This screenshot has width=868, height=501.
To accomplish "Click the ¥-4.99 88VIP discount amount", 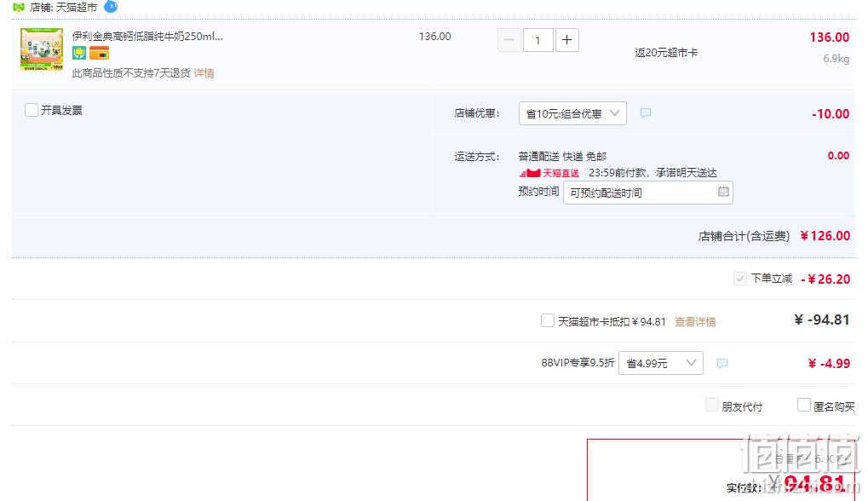I will (x=829, y=364).
